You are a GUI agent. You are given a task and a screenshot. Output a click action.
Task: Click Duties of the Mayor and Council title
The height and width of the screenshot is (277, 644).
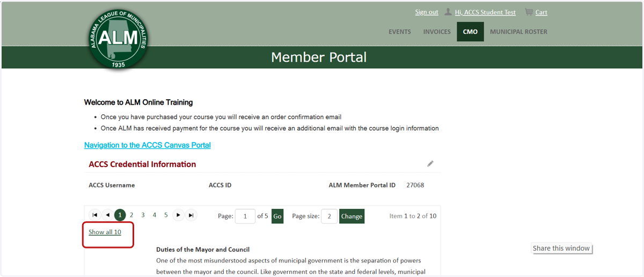[203, 250]
